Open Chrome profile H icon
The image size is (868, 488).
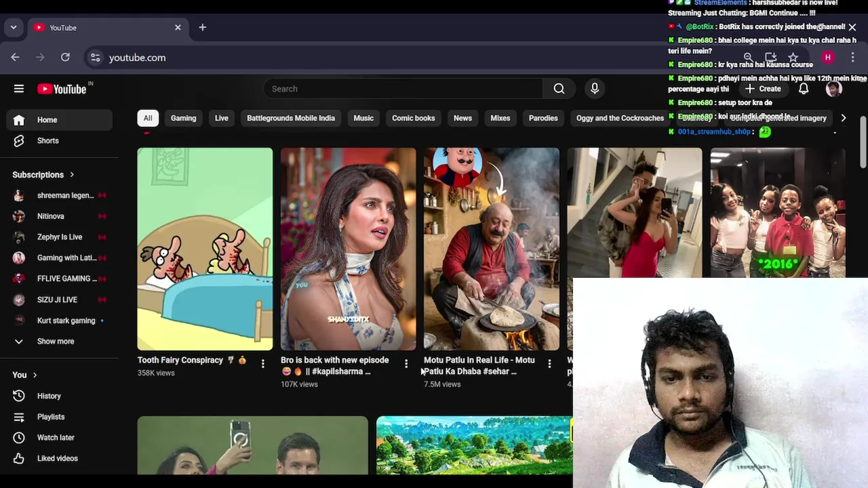[x=827, y=58]
